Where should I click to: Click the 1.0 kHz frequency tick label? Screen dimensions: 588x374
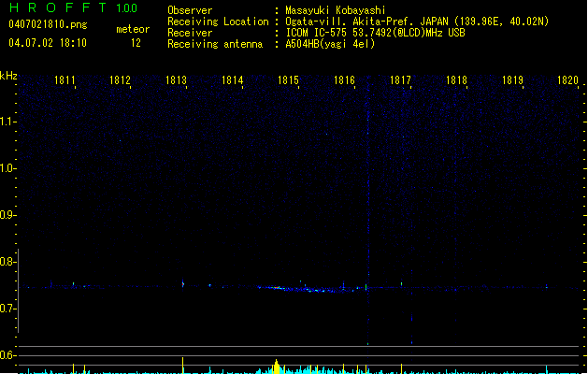coord(7,168)
